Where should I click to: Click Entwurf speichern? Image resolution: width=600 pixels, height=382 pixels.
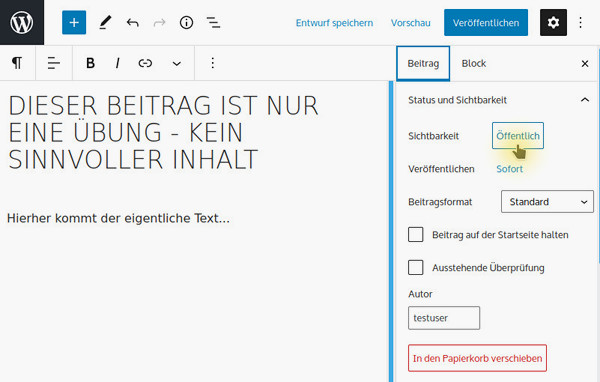point(334,23)
